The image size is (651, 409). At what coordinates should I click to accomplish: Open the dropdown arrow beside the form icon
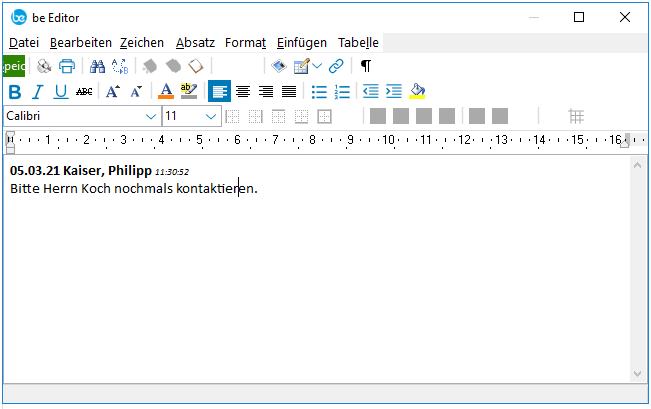point(317,67)
